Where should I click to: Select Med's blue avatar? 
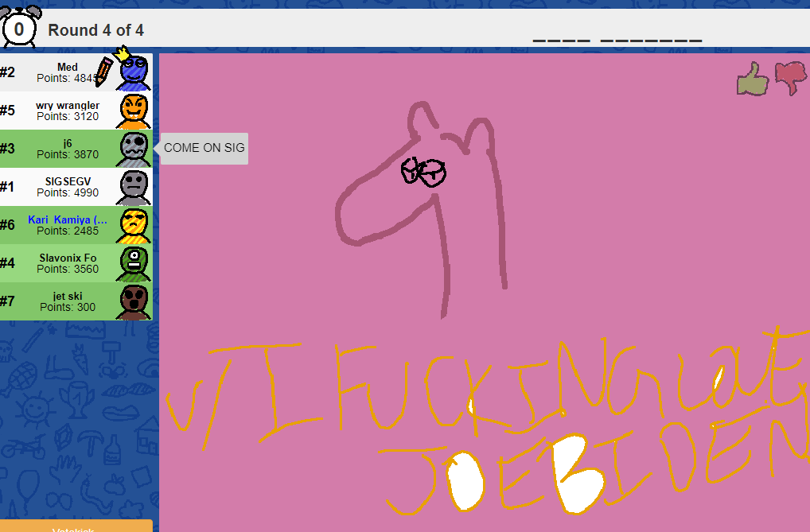pyautogui.click(x=134, y=74)
